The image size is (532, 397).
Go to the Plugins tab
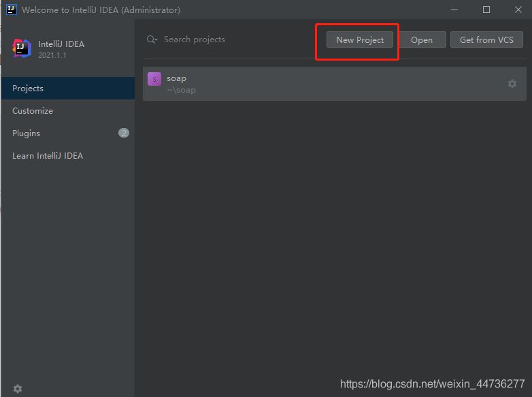pos(27,133)
